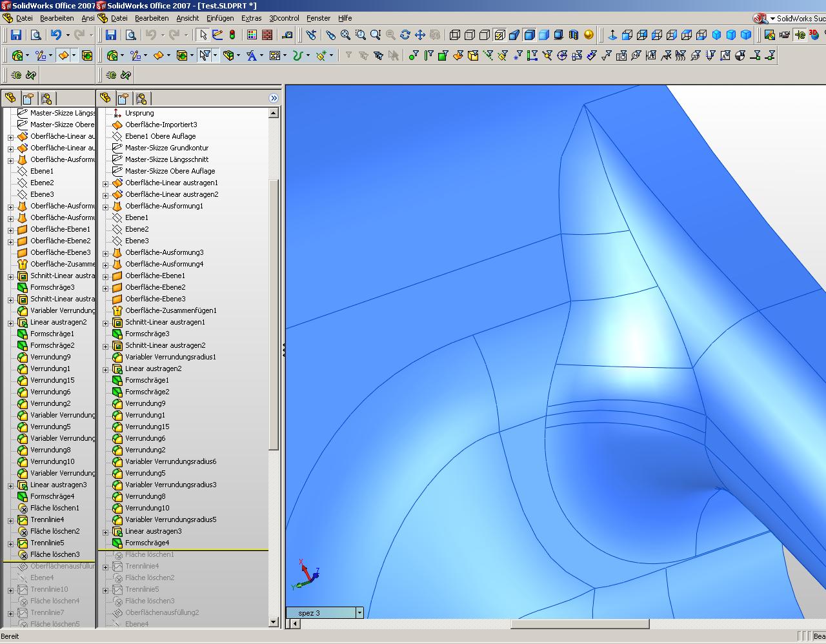Select the pan view arrows icon
Image resolution: width=826 pixels, height=644 pixels.
coord(419,35)
